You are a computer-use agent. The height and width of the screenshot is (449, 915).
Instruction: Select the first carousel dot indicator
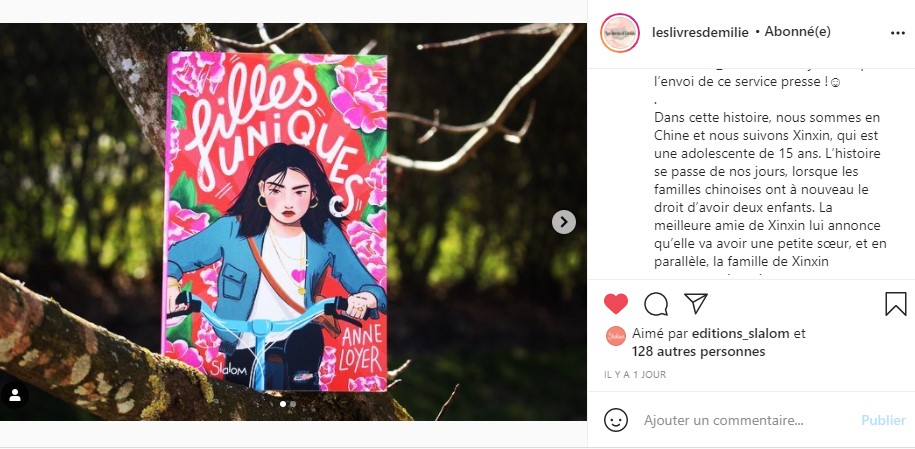(283, 403)
